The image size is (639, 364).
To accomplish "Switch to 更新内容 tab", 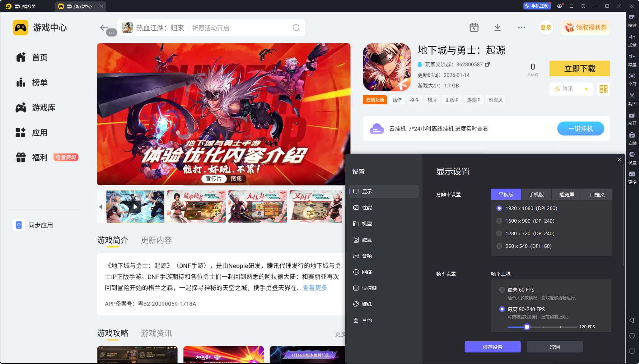I will (x=156, y=240).
